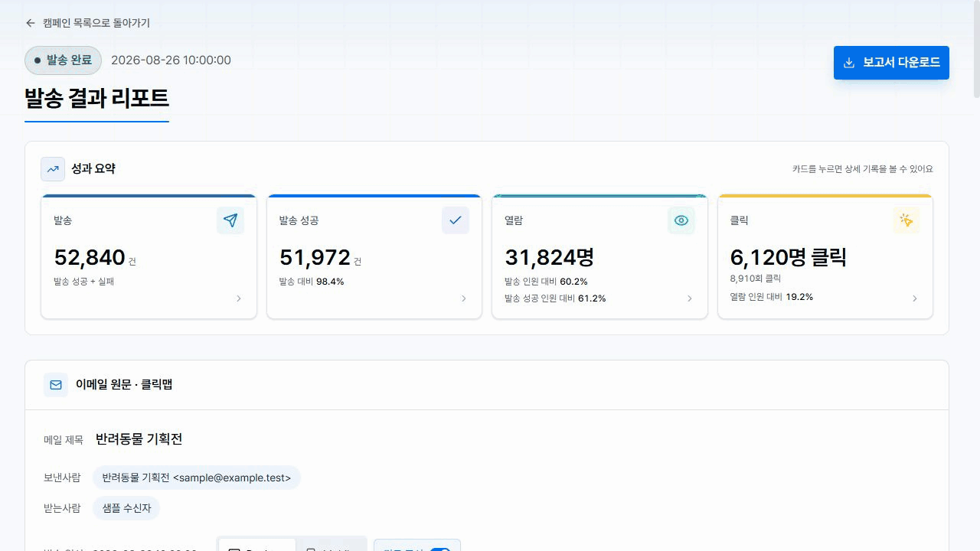This screenshot has height=551, width=980.
Task: Click the 발송 완료 status badge
Action: coord(63,60)
